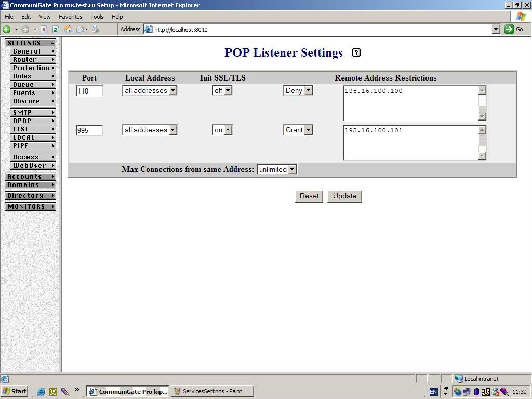Open Queue settings in the sidebar
The image size is (532, 399).
pyautogui.click(x=33, y=85)
